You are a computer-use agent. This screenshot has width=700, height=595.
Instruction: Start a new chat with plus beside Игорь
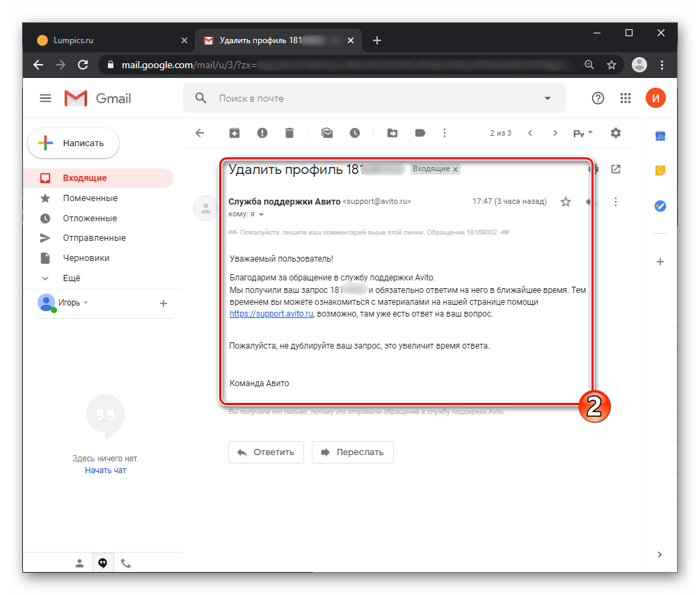tap(164, 303)
